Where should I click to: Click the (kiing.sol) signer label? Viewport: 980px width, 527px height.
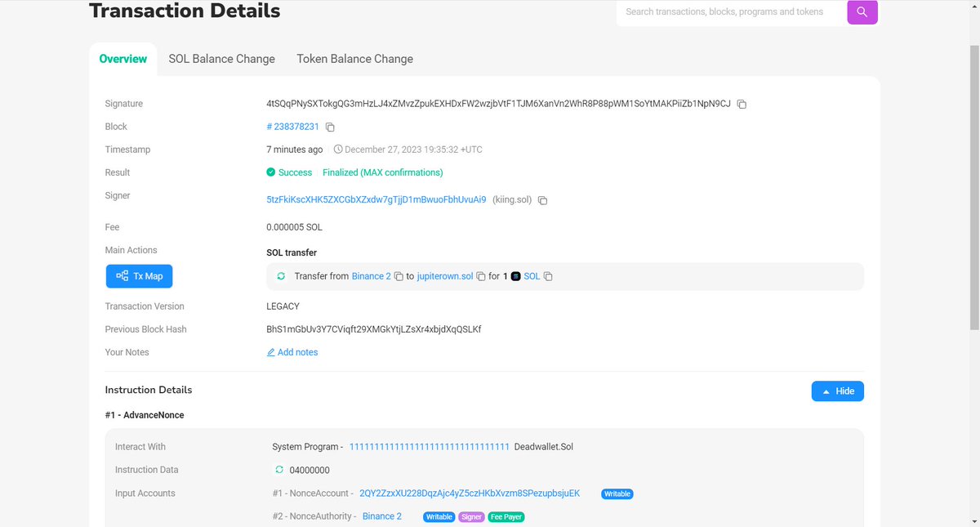coord(512,199)
